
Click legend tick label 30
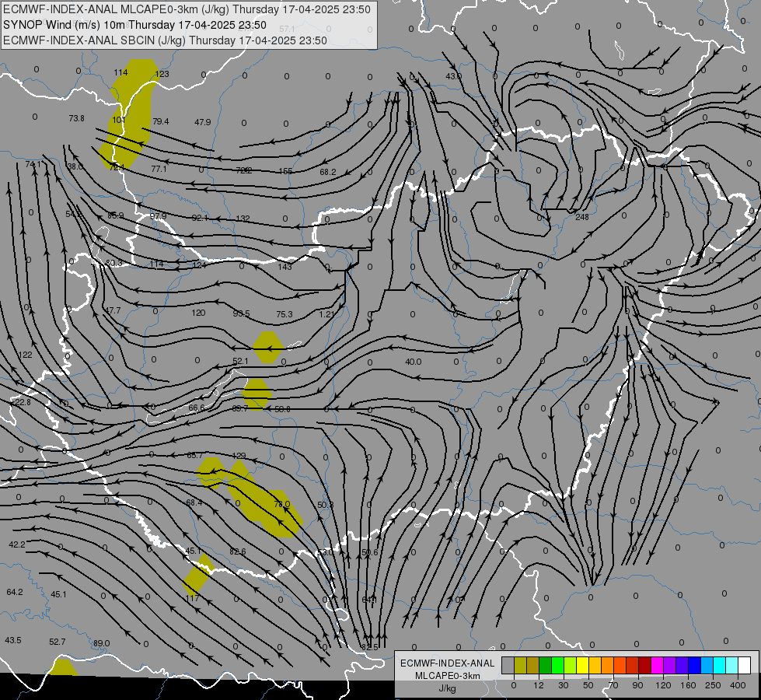click(563, 685)
